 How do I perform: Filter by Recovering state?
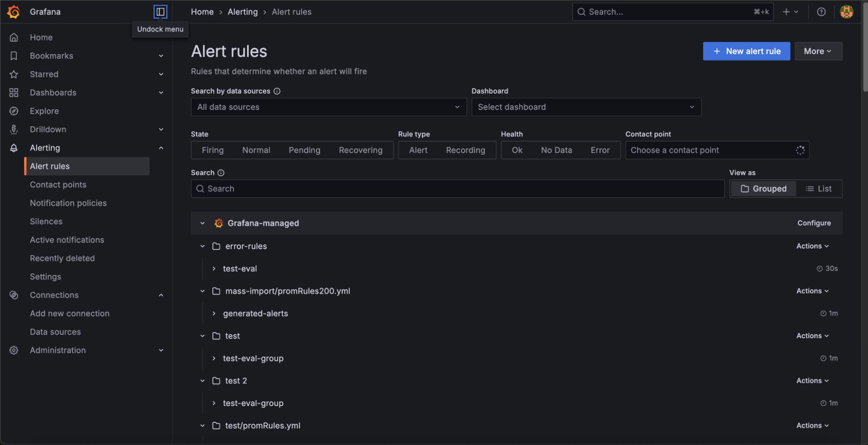click(361, 150)
